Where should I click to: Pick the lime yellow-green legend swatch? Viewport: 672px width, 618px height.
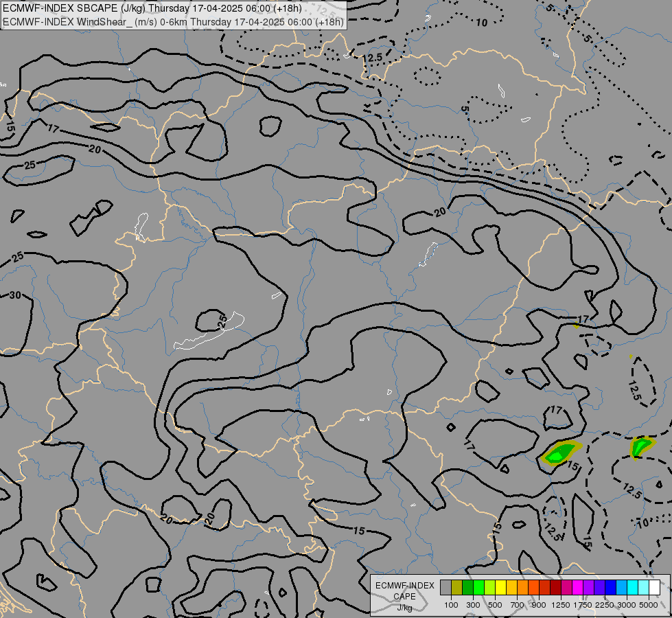pos(490,587)
